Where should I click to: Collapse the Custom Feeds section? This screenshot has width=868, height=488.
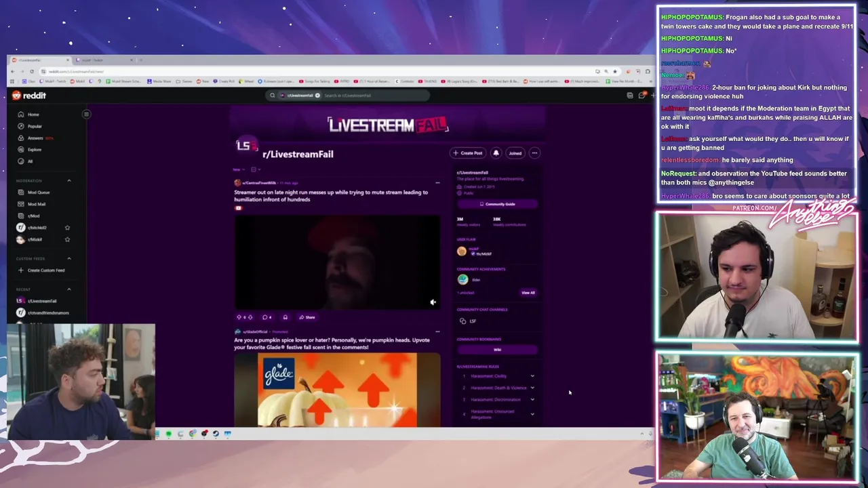(68, 258)
